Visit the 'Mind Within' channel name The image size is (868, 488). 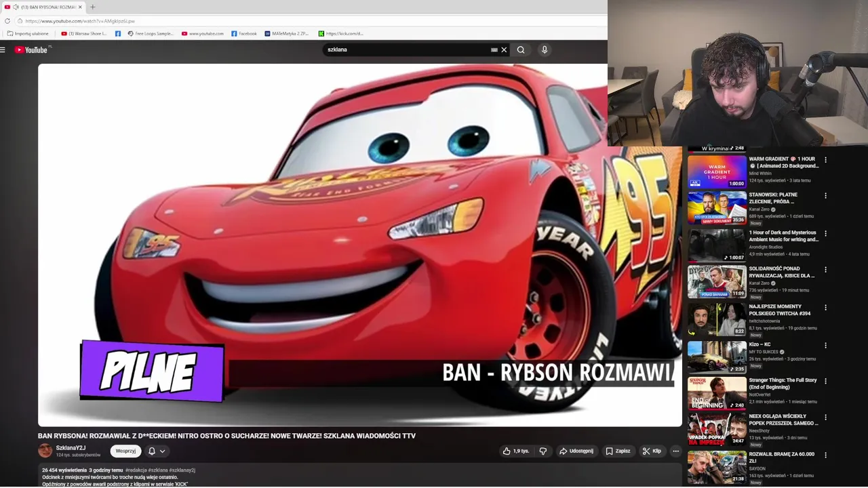760,174
